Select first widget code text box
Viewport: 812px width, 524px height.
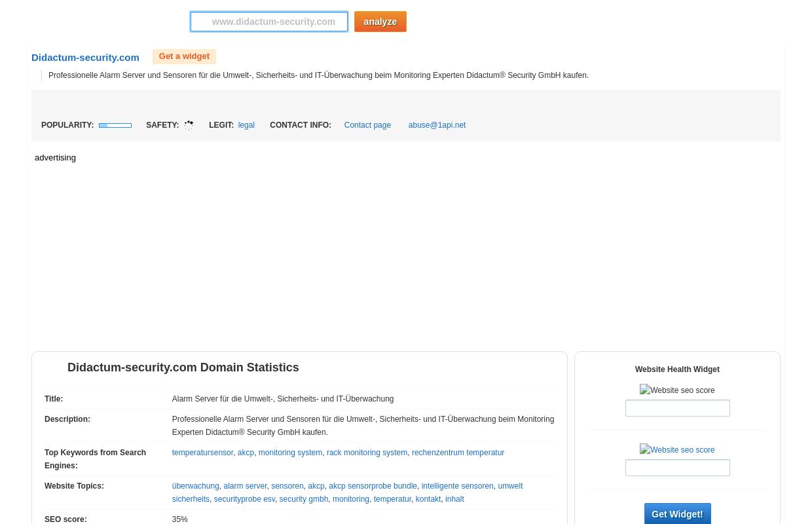tap(677, 408)
